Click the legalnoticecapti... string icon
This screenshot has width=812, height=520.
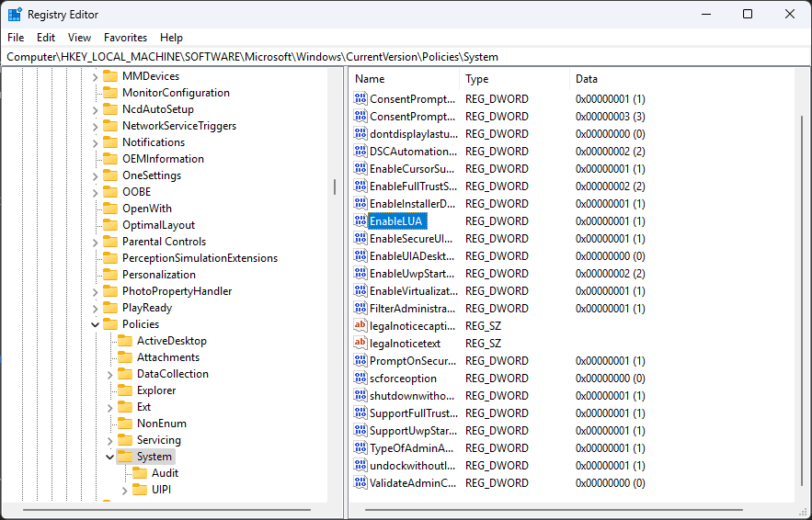pos(360,326)
